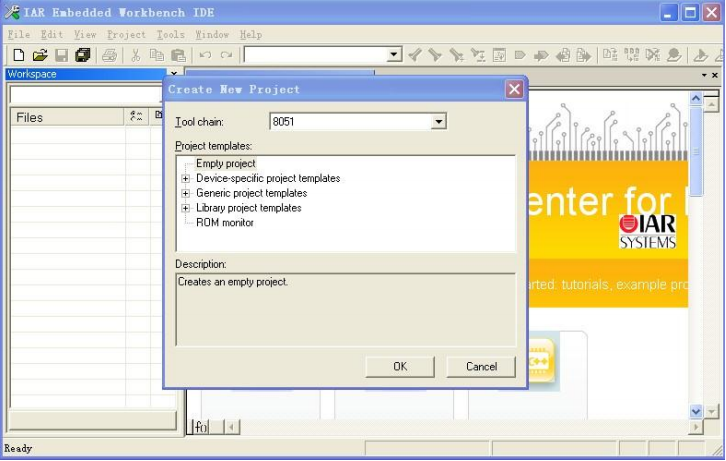This screenshot has width=726, height=461.
Task: Click the Navigate Backward toolbar icon
Action: tap(563, 55)
